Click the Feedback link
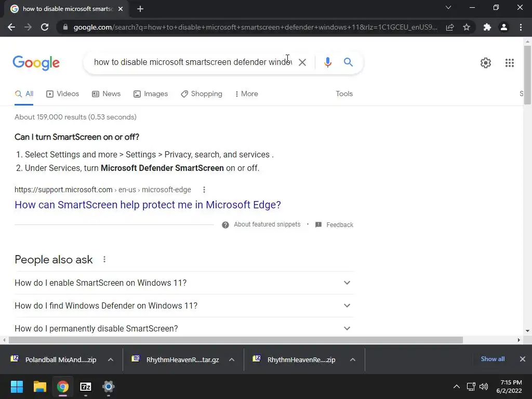Screen dimensions: 532x399 [334, 225]
